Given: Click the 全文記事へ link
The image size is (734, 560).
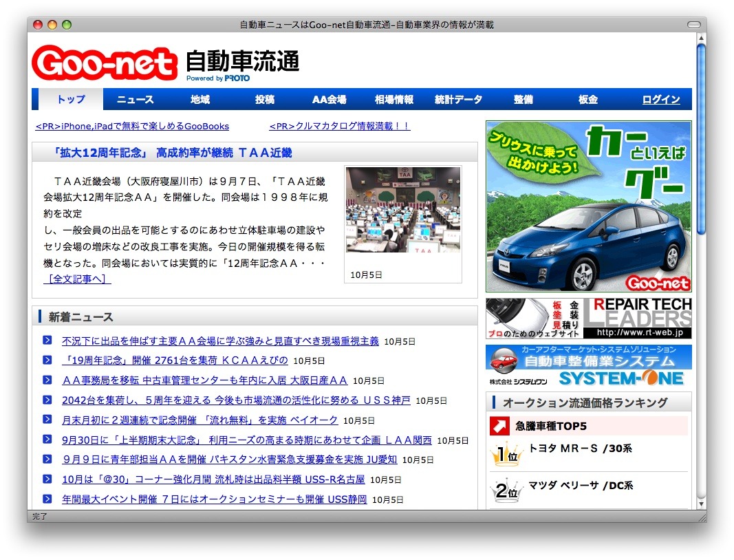Looking at the screenshot, I should click(77, 279).
